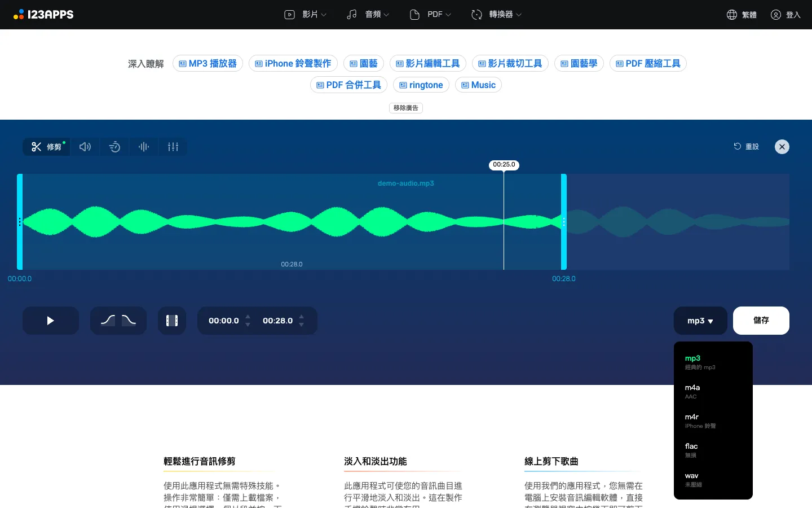The width and height of the screenshot is (812, 508).
Task: Toggle the fade-in effect
Action: click(108, 321)
